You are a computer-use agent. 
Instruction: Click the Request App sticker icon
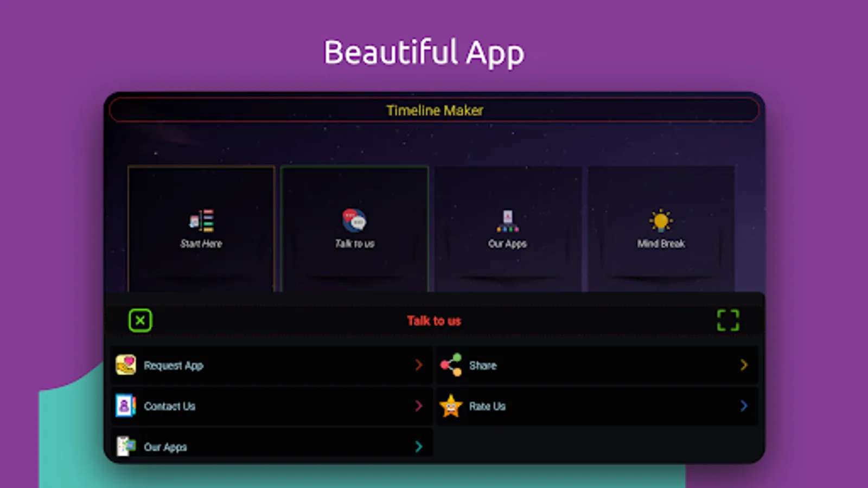click(125, 365)
